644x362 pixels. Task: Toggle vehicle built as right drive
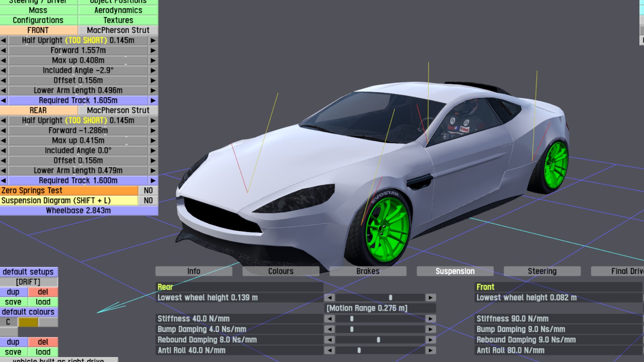59,360
